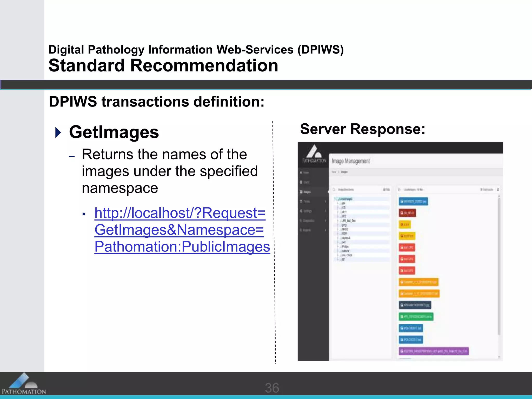The height and width of the screenshot is (399, 532).
Task: Select the MRXS folder in the tree
Action: coord(345,229)
